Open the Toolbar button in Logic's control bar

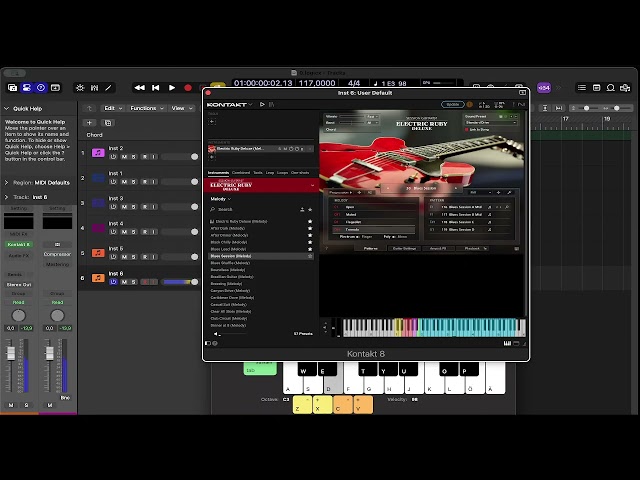[55, 88]
